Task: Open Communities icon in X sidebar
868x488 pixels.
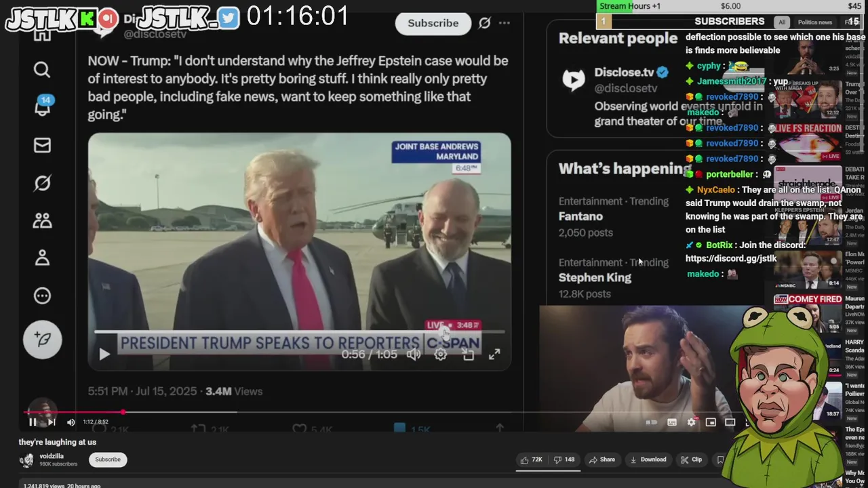Action: (42, 220)
